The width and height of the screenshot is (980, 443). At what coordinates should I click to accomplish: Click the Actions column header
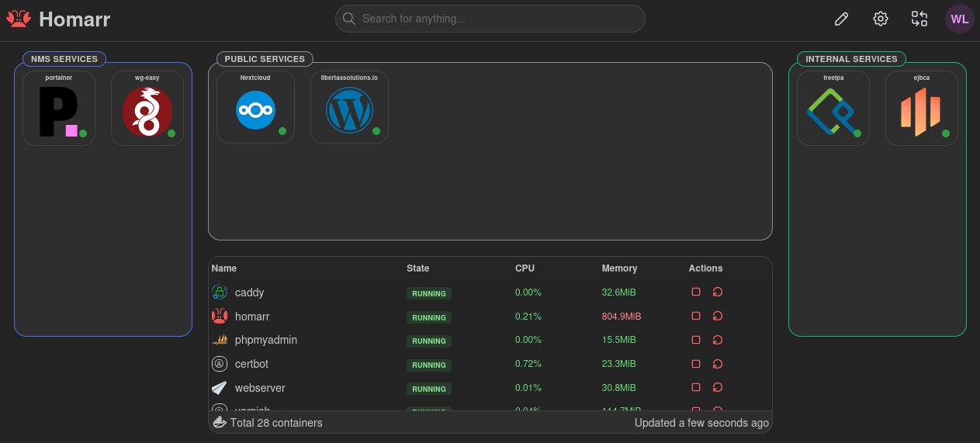click(x=705, y=268)
